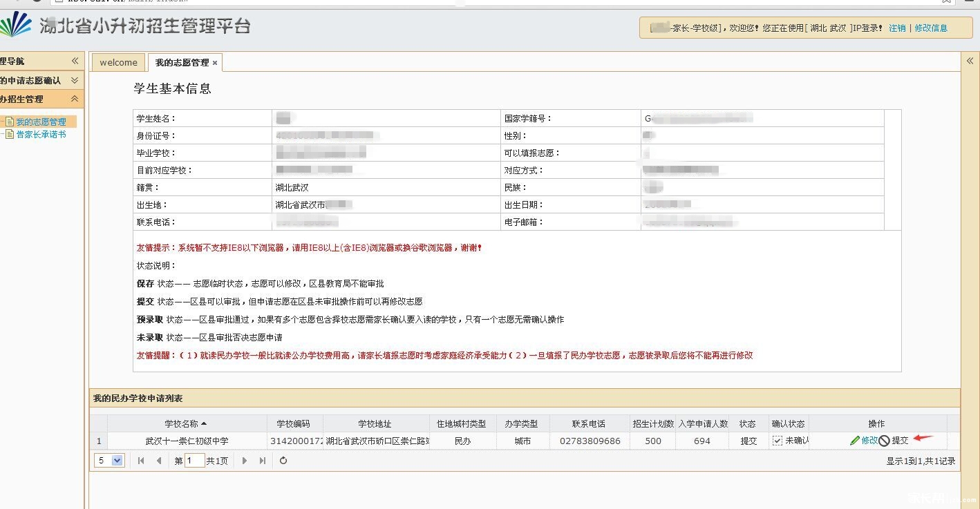Collapse the left navigation panel
980x509 pixels.
pyautogui.click(x=75, y=61)
